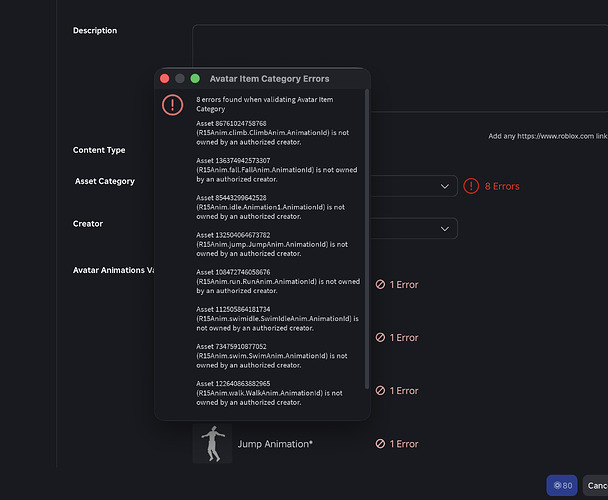608x500 pixels.
Task: Select the error text for asset 122640863882965
Action: 269,393
